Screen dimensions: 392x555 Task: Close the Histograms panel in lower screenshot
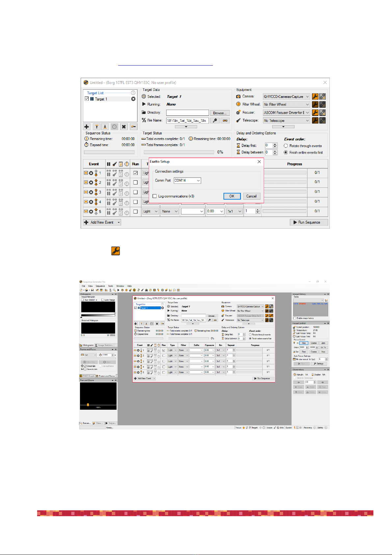coord(116,294)
